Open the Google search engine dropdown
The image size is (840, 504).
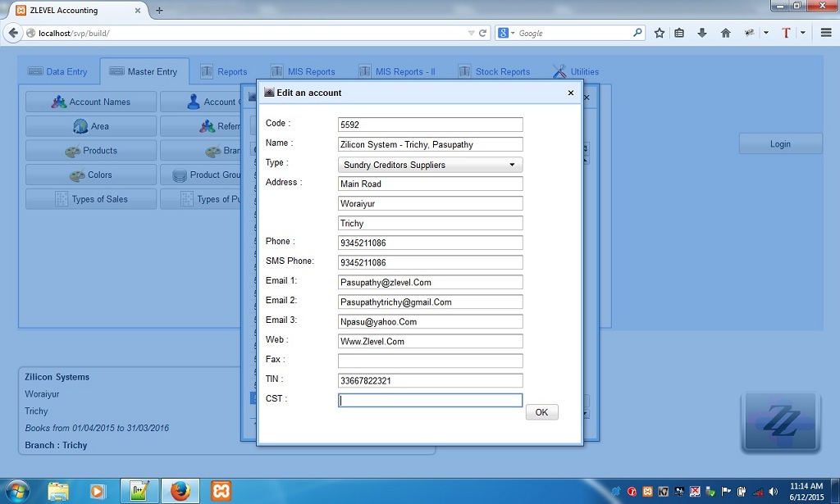coord(509,33)
